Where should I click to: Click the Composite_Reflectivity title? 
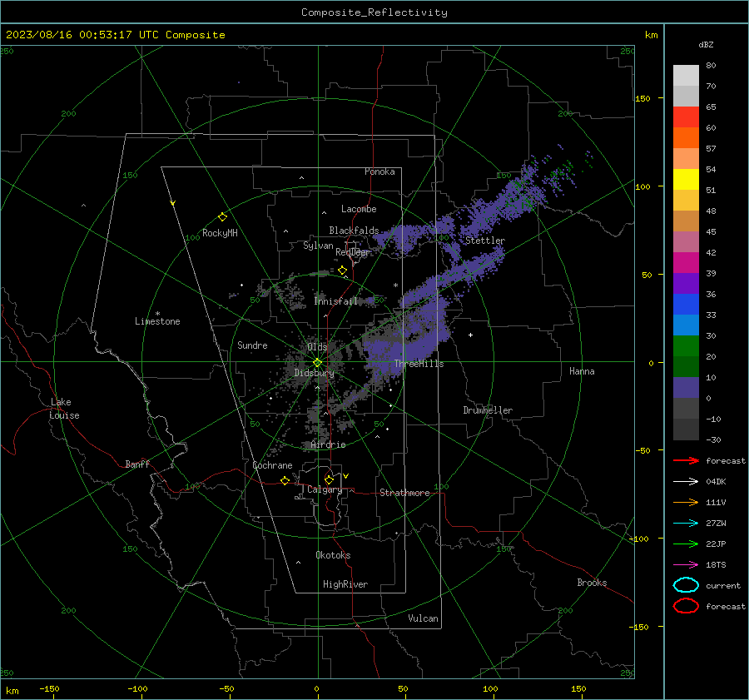click(x=374, y=12)
